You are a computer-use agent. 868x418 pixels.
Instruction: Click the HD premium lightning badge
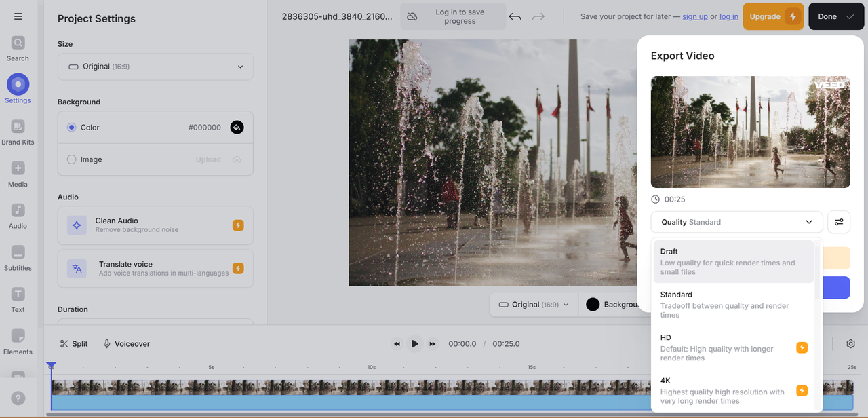tap(802, 347)
